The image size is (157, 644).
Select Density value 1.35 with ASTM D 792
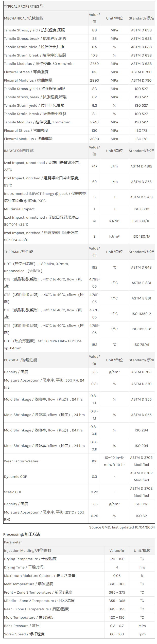tap(94, 372)
